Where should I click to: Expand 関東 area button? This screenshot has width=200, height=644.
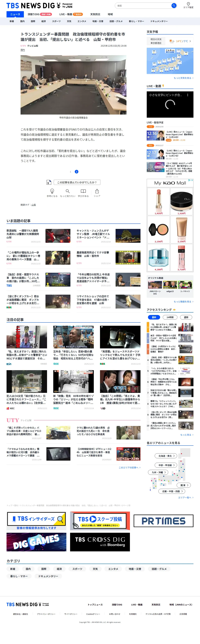point(184,485)
